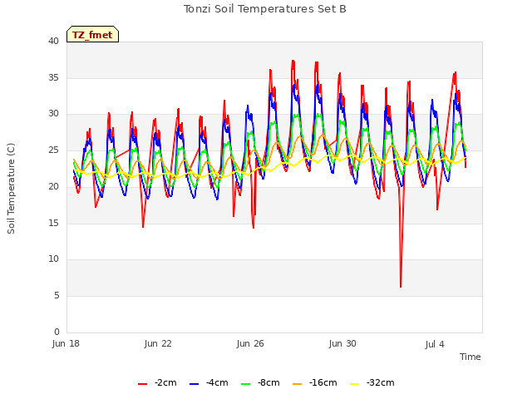The width and height of the screenshot is (532, 399).
Task: Toggle the -2cm series legend label
Action: click(x=165, y=382)
